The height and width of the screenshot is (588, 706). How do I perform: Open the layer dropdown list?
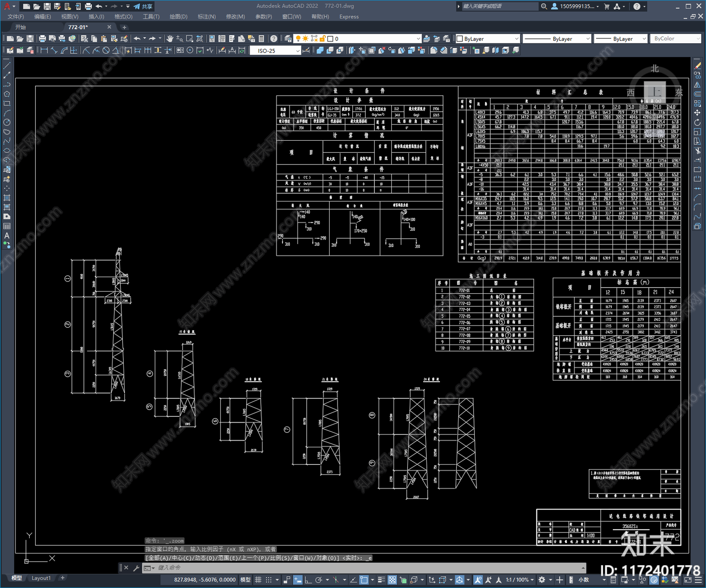[x=418, y=39]
